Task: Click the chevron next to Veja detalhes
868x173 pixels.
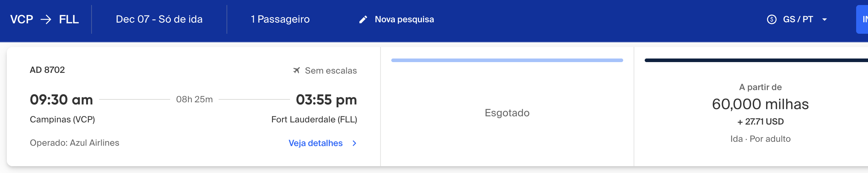Action: pyautogui.click(x=354, y=143)
